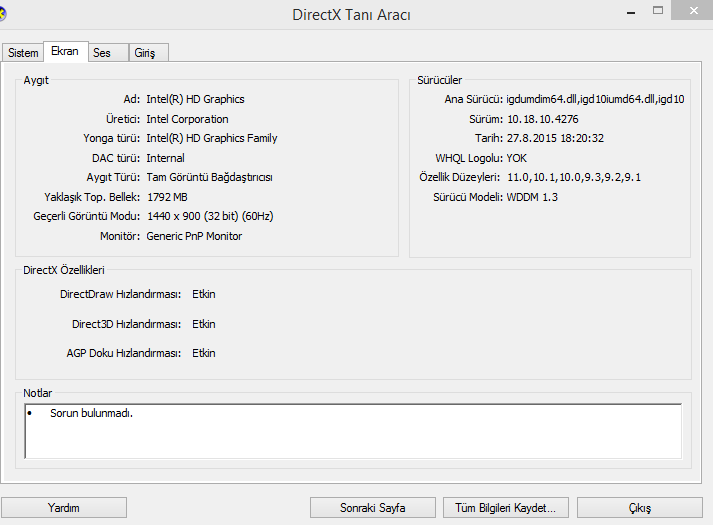Exit using the Çıkış button
The width and height of the screenshot is (713, 525).
[x=639, y=508]
